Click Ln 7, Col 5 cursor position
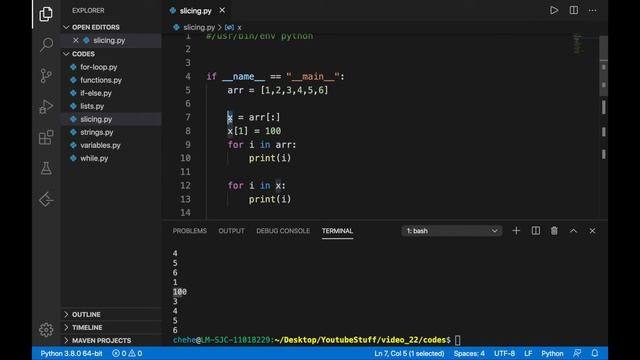The image size is (640, 360). coord(409,353)
